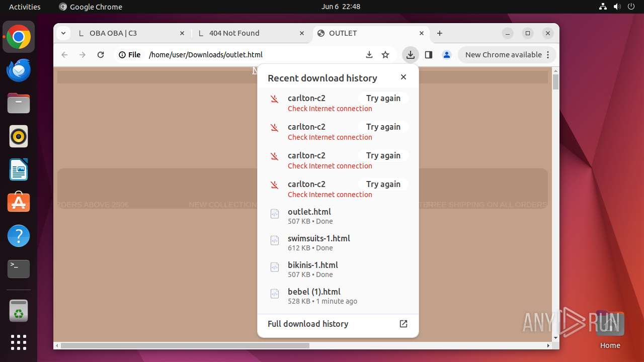The image size is (644, 362).
Task: Toggle the Chrome side panel icon
Action: click(x=429, y=55)
